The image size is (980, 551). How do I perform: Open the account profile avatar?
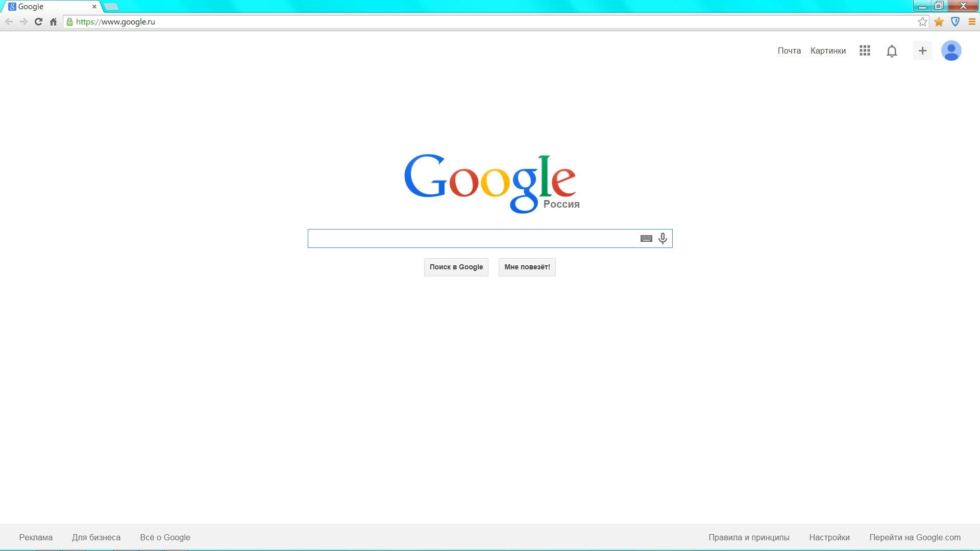[951, 51]
